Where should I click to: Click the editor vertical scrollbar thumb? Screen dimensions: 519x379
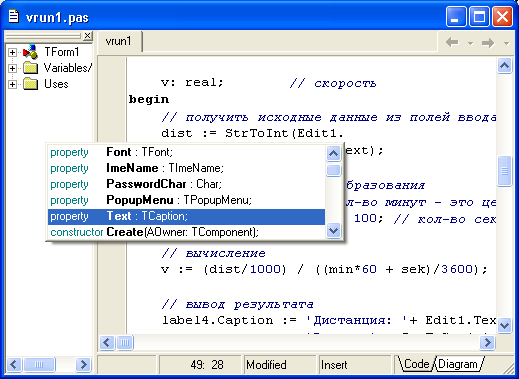(504, 171)
